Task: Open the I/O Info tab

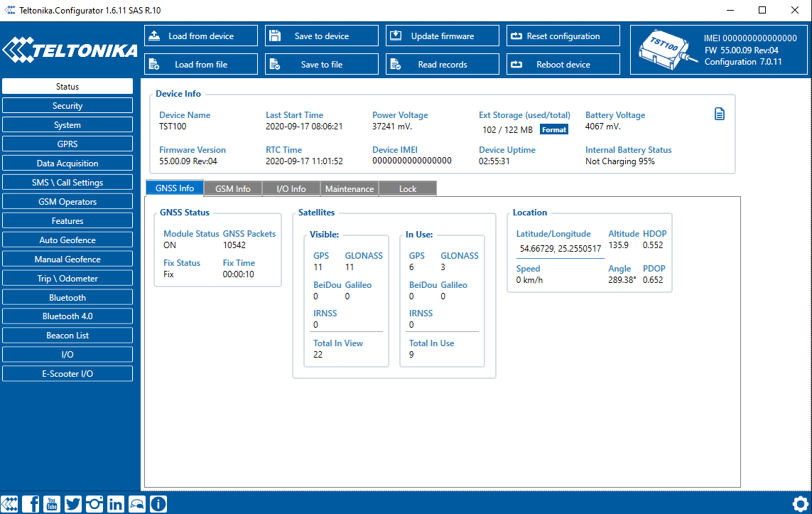Action: coord(291,189)
